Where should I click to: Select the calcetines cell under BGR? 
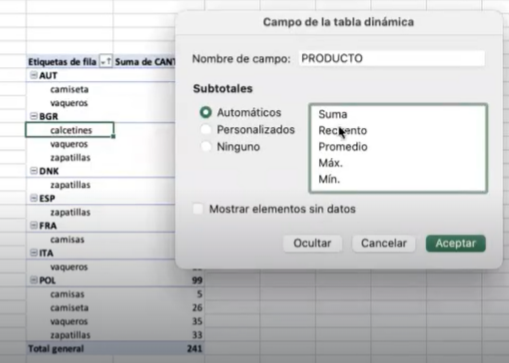pos(70,130)
